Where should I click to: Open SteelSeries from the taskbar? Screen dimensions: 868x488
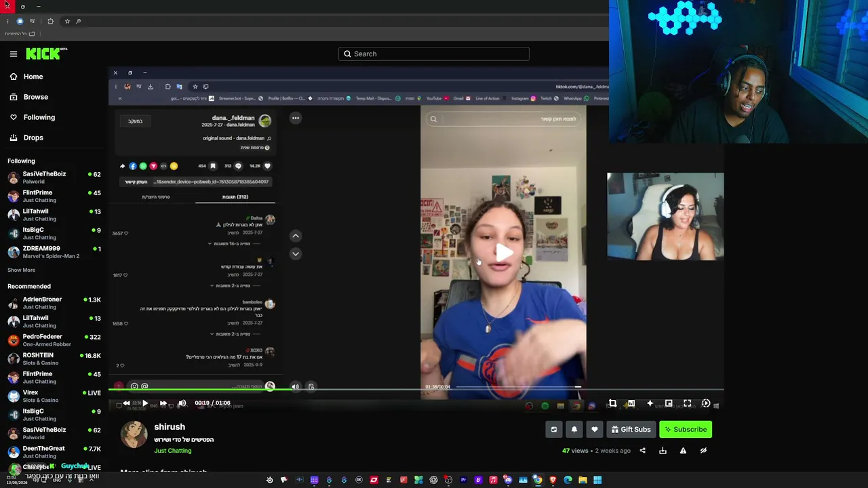click(269, 480)
